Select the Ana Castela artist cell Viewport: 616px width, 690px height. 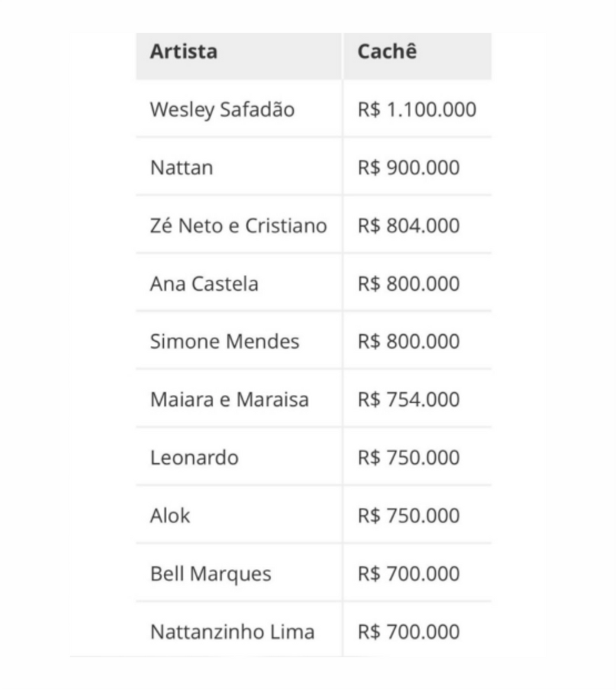204,283
